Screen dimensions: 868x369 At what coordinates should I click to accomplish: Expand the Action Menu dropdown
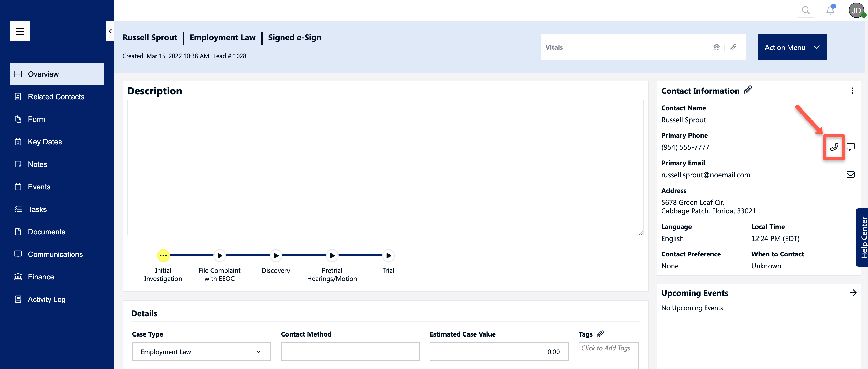pos(792,47)
